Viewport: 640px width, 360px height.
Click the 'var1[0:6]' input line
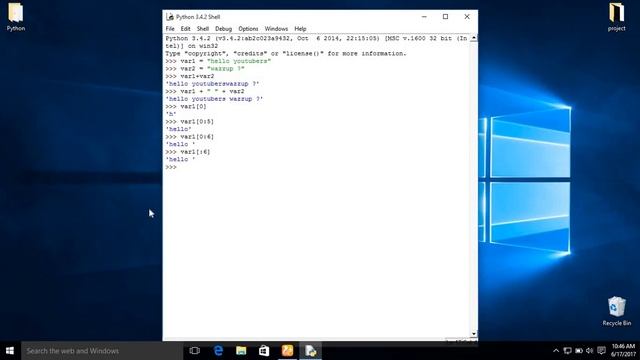click(x=189, y=137)
